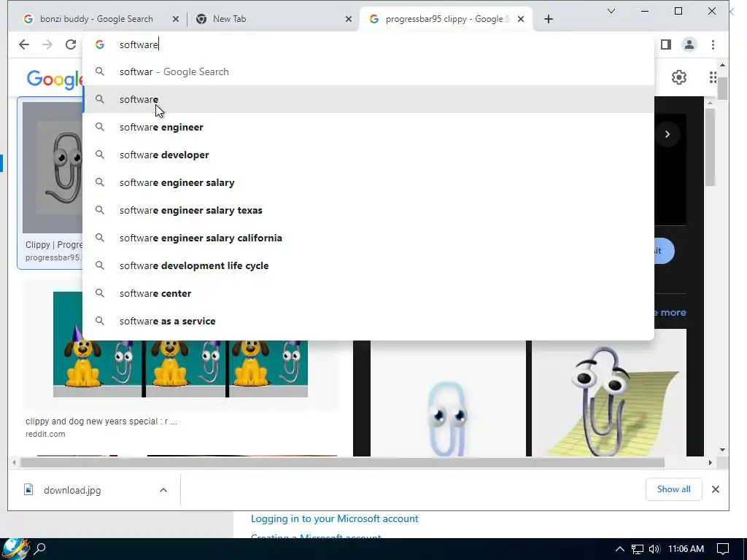Pick 'software engineer salary texas' suggestion
Viewport: 747px width, 560px height.
tap(368, 210)
